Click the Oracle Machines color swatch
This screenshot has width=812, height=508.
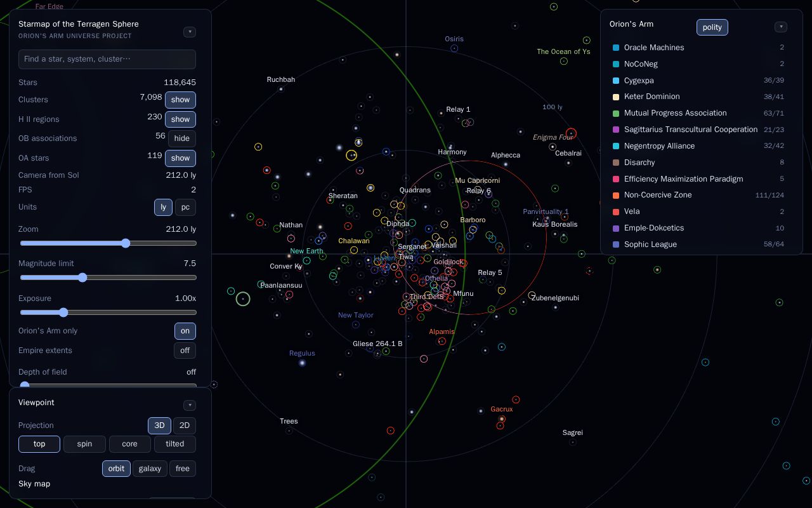click(616, 48)
